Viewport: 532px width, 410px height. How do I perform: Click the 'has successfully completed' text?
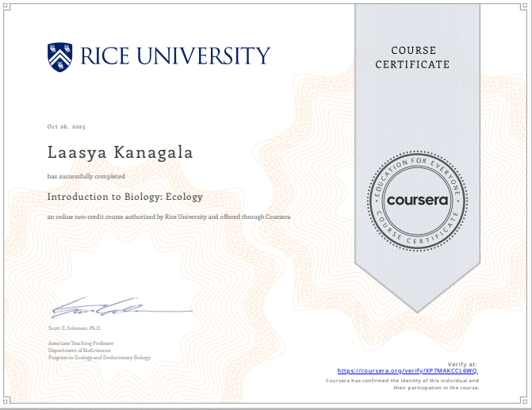pyautogui.click(x=86, y=175)
